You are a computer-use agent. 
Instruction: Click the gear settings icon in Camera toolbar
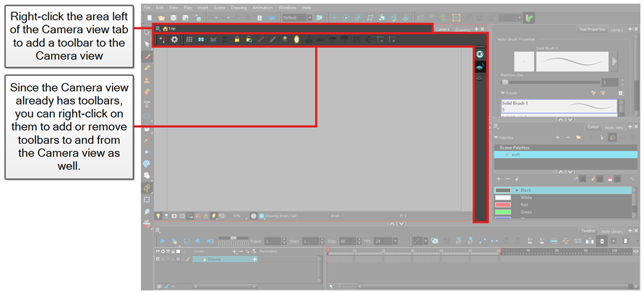pos(174,39)
